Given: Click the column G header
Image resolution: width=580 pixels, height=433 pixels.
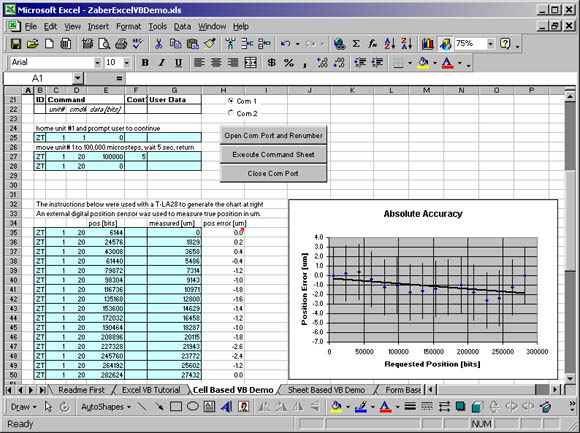Looking at the screenshot, I should tap(174, 90).
